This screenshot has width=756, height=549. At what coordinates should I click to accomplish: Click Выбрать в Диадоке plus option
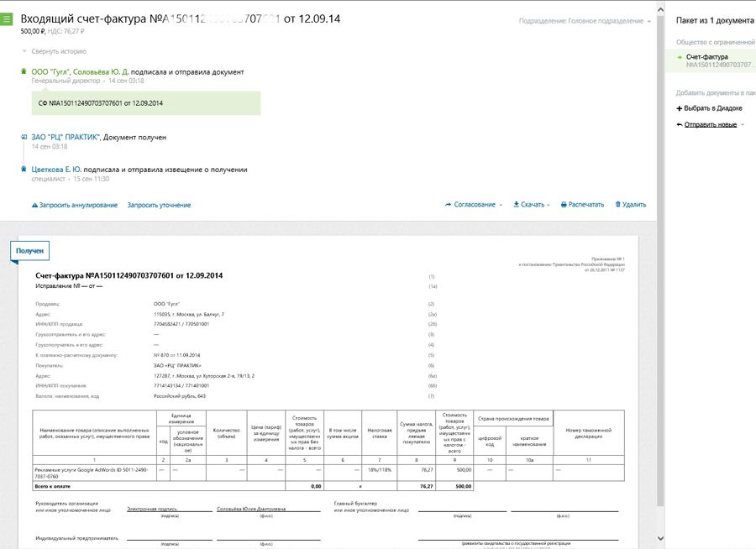pyautogui.click(x=713, y=108)
